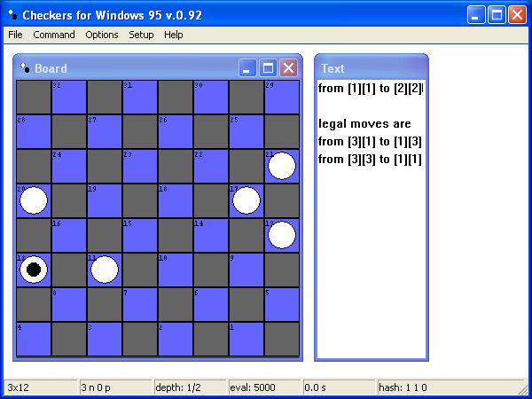Open the File menu
Viewport: 532px width, 399px height.
pyautogui.click(x=15, y=35)
